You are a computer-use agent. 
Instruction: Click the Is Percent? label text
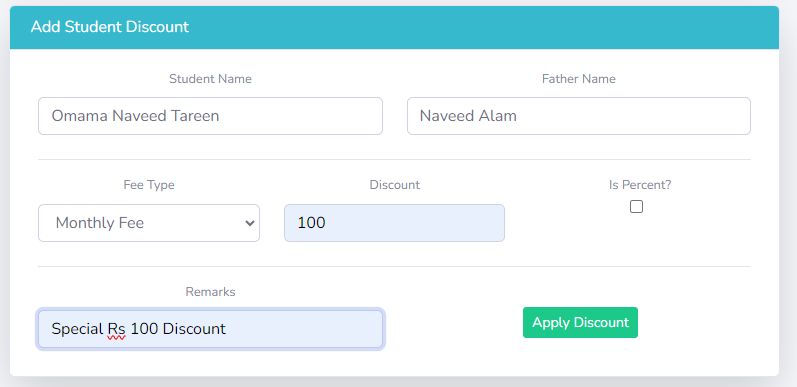(640, 185)
